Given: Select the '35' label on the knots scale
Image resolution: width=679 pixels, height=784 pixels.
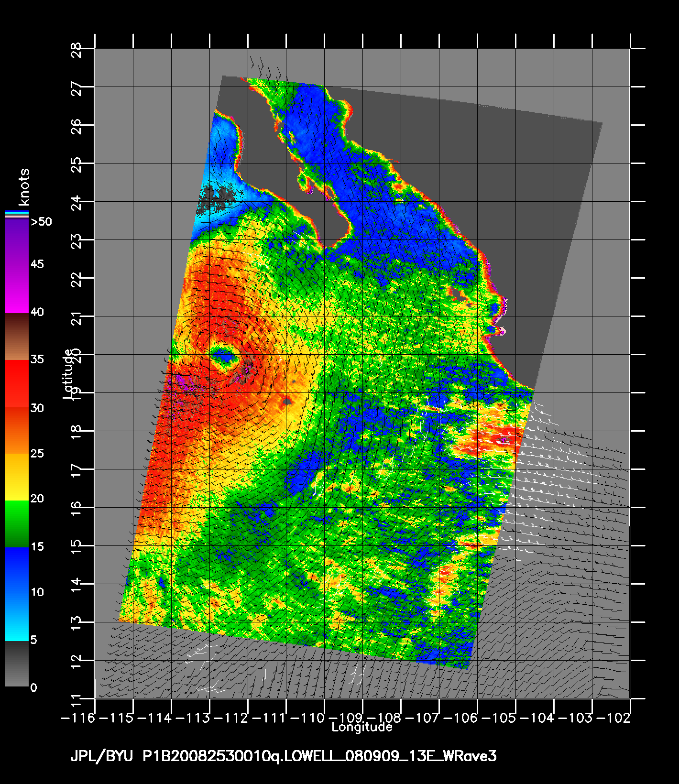Looking at the screenshot, I should 37,359.
